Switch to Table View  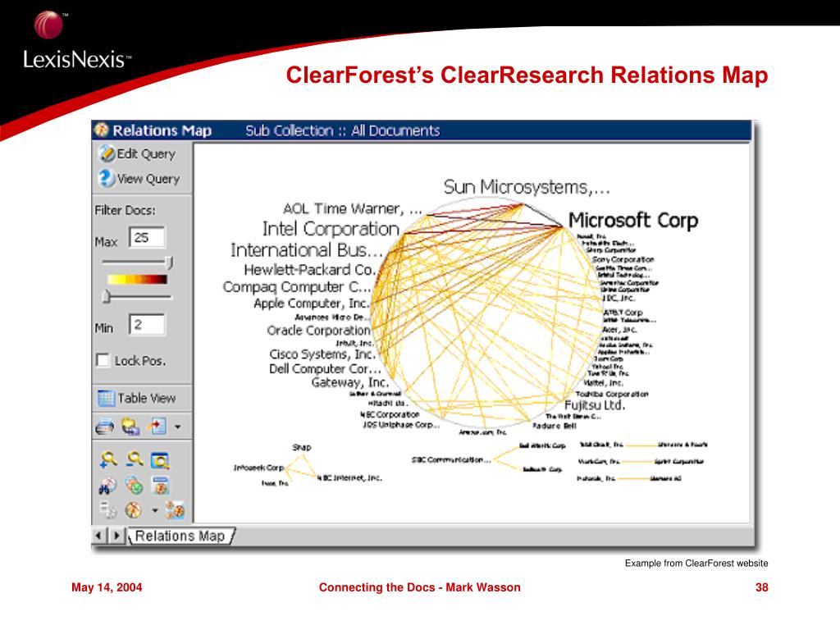(137, 398)
